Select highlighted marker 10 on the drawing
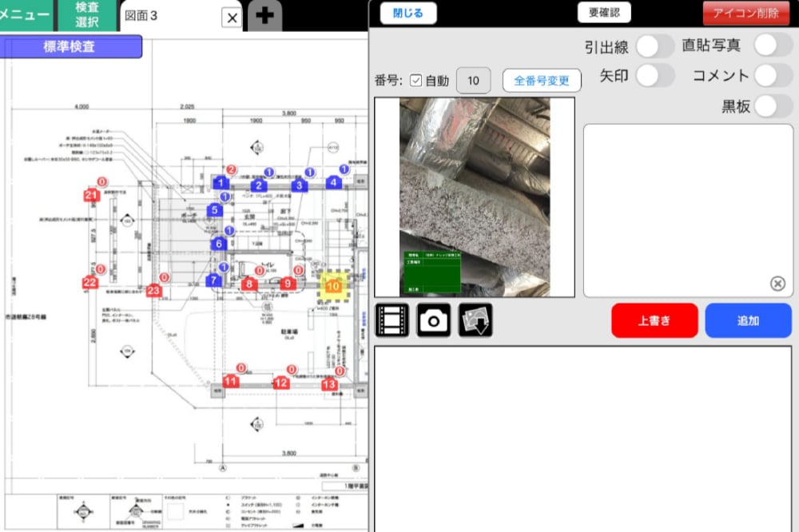The image size is (799, 532). (x=335, y=285)
